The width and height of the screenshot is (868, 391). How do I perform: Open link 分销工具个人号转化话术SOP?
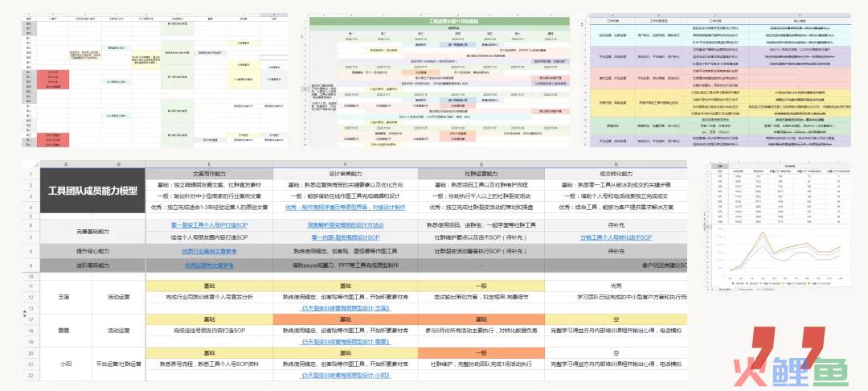click(616, 237)
